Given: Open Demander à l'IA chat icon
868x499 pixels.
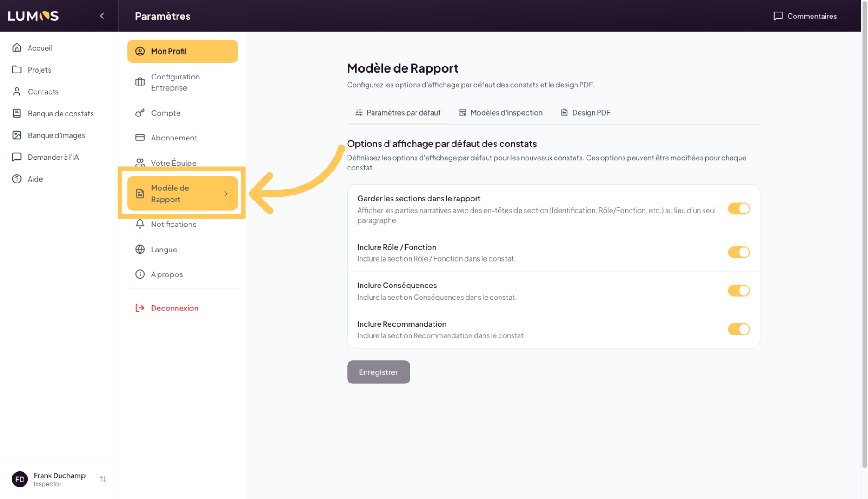Looking at the screenshot, I should point(17,157).
